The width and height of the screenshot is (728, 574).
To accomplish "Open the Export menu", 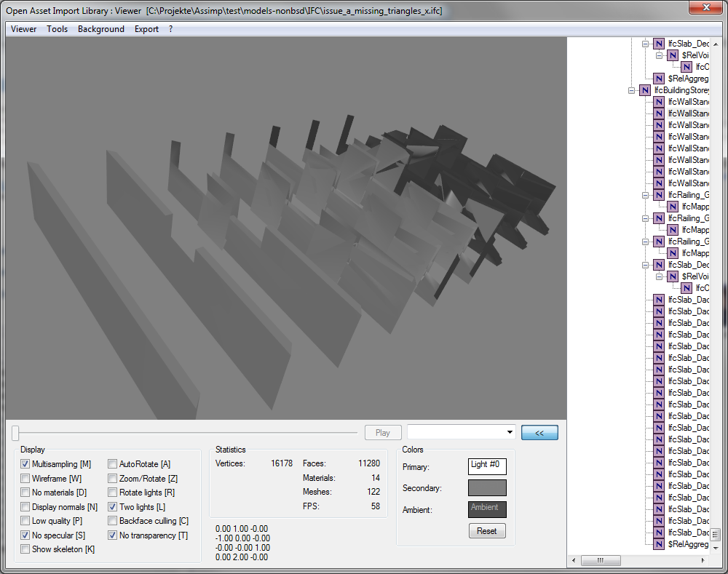I will click(146, 29).
